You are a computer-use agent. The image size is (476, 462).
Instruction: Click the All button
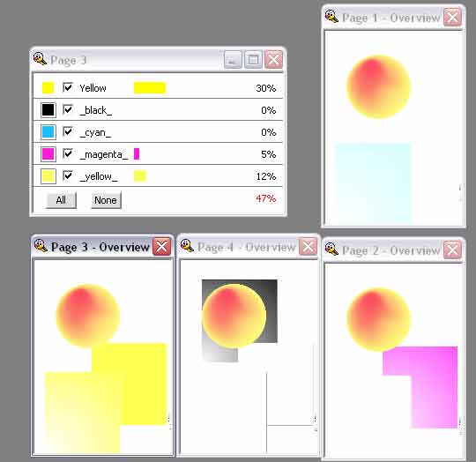(x=61, y=200)
